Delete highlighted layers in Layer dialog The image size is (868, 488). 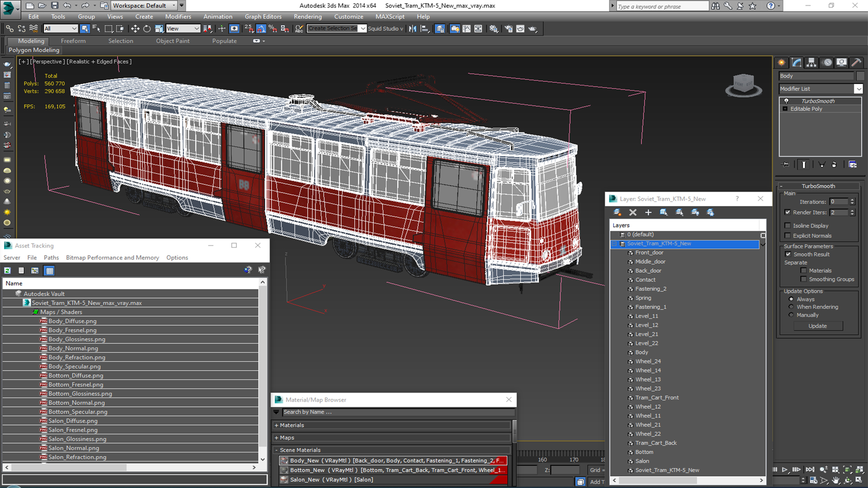point(632,212)
